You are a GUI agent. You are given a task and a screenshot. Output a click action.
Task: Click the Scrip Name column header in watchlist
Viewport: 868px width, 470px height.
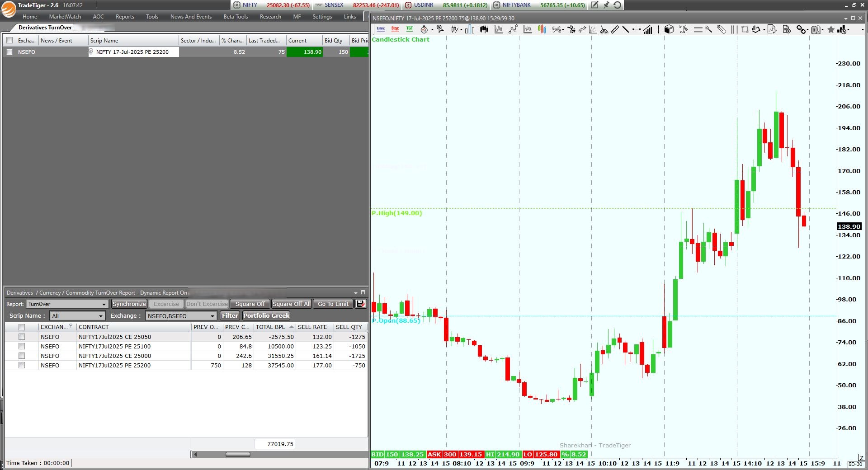point(133,40)
